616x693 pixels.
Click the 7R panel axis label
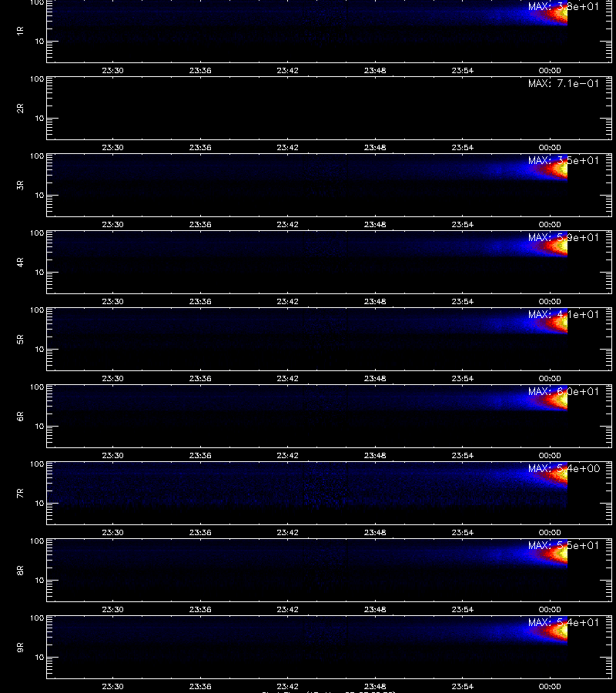click(20, 494)
